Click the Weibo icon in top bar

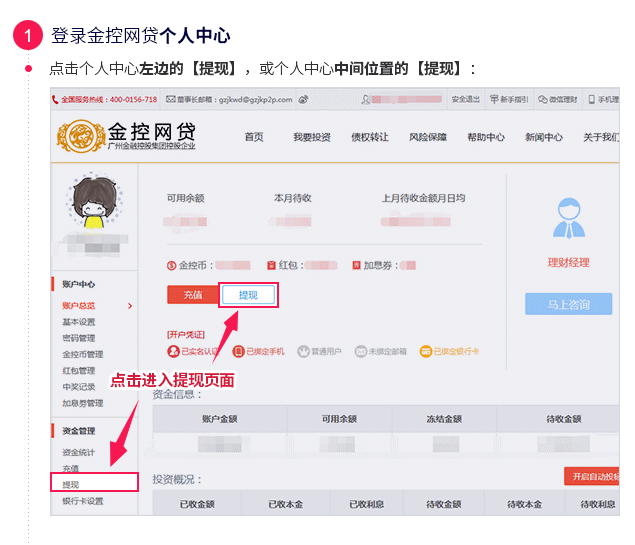click(x=303, y=99)
